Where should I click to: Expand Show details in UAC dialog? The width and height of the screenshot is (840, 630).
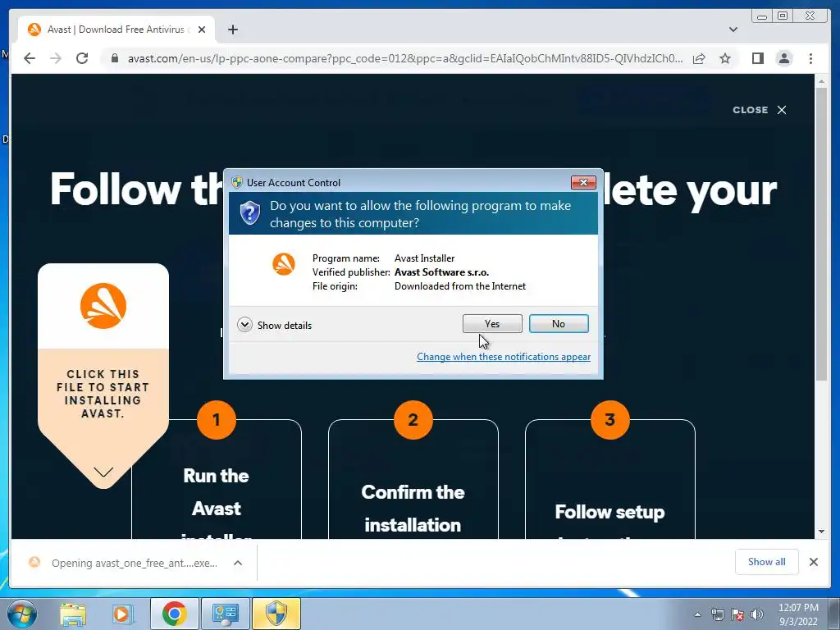pyautogui.click(x=274, y=325)
